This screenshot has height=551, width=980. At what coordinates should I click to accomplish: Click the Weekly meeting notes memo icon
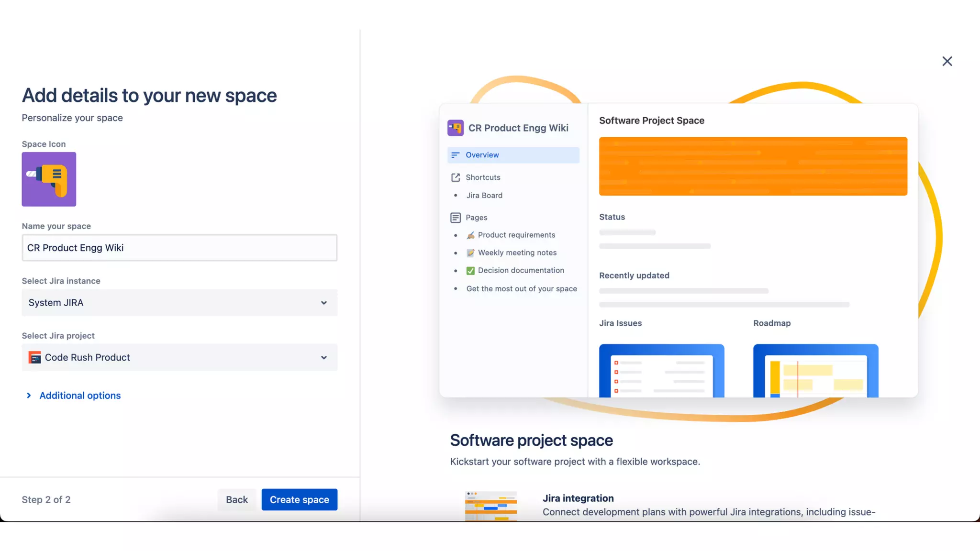click(470, 253)
